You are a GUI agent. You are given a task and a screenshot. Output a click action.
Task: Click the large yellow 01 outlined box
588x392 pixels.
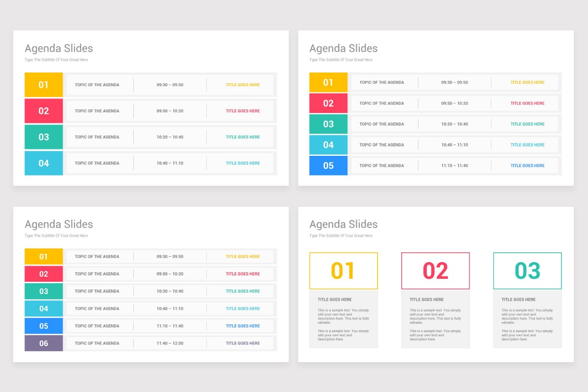click(343, 270)
